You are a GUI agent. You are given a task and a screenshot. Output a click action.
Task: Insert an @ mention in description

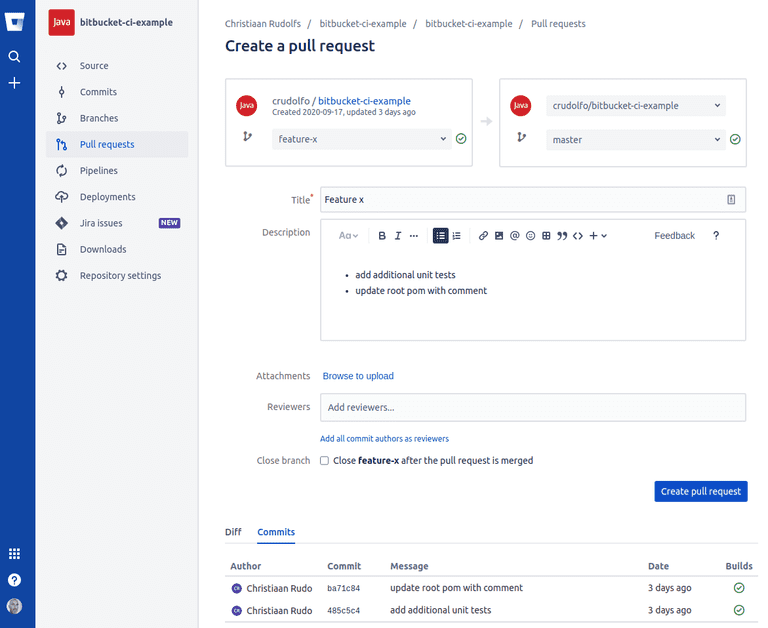point(514,236)
